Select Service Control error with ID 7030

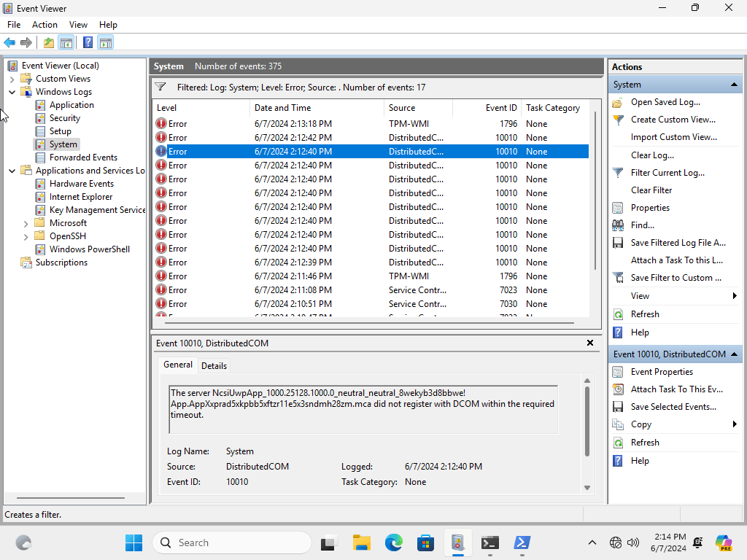coord(371,304)
